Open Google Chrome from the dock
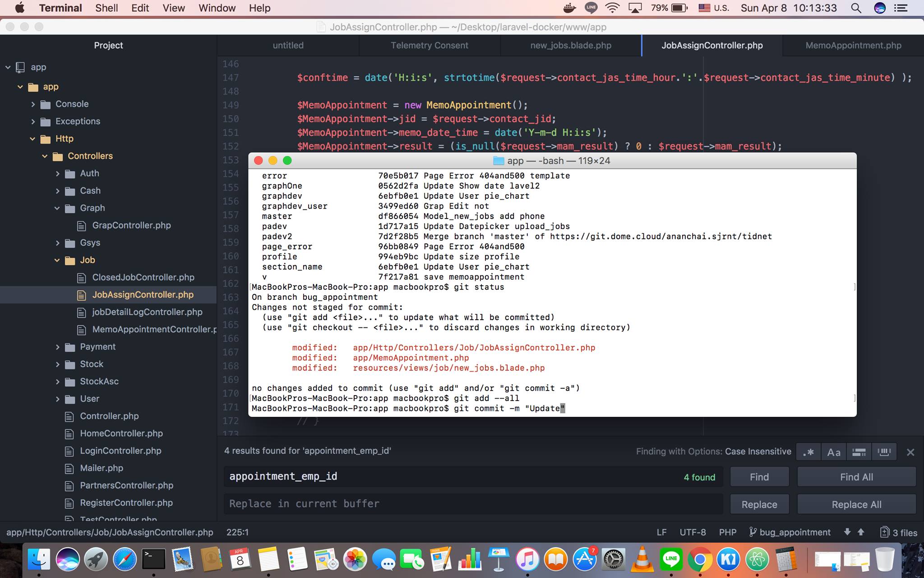The width and height of the screenshot is (924, 578). (699, 560)
